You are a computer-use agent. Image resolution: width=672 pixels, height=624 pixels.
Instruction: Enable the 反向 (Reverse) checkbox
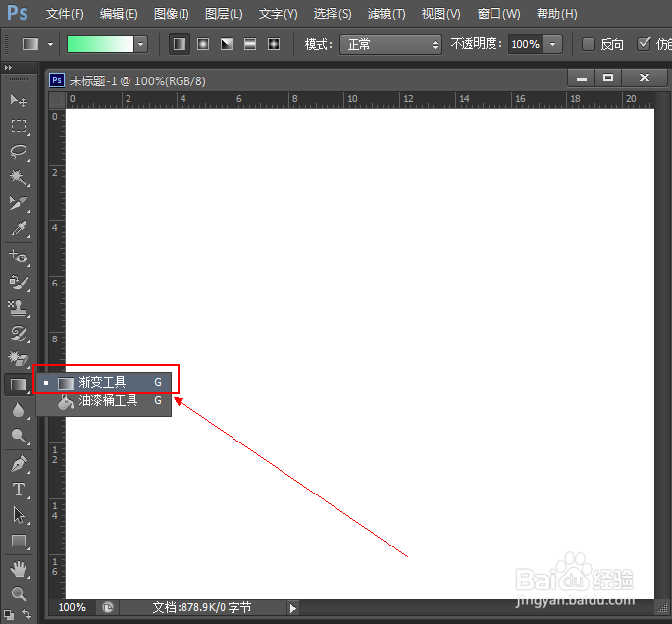(x=589, y=44)
